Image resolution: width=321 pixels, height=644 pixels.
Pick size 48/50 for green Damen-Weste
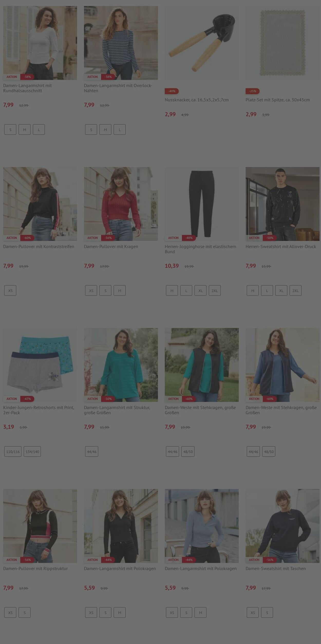pyautogui.click(x=188, y=451)
